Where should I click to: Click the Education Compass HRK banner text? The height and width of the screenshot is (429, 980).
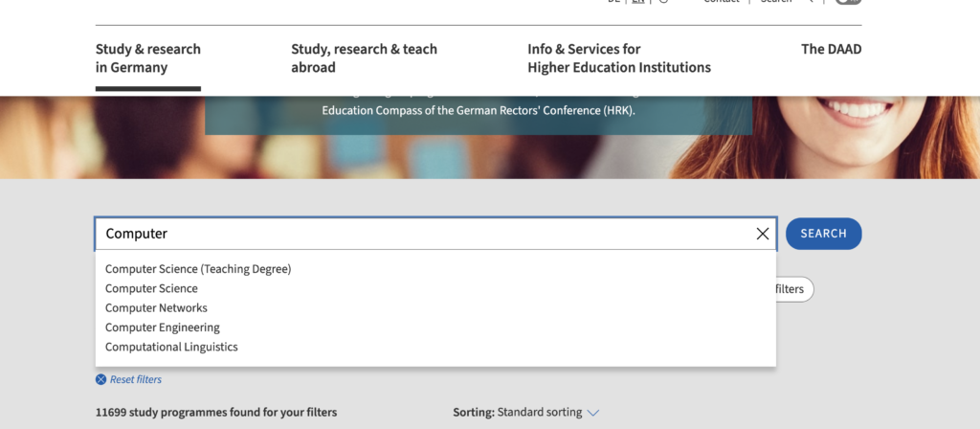[x=479, y=110]
